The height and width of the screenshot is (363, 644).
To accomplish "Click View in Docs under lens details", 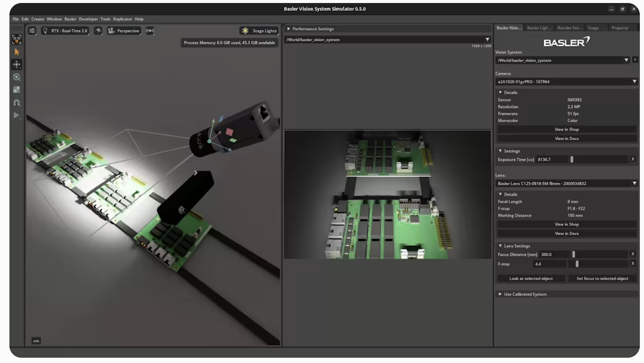I will (567, 233).
